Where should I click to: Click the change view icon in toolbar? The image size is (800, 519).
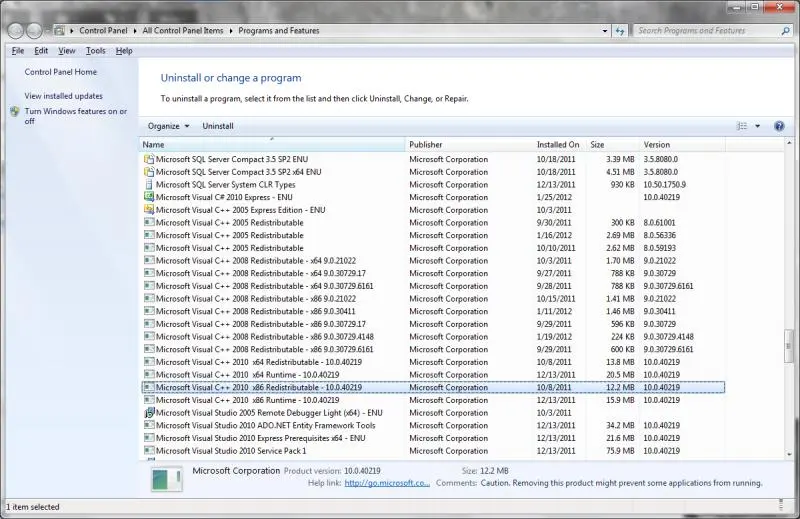pos(742,126)
